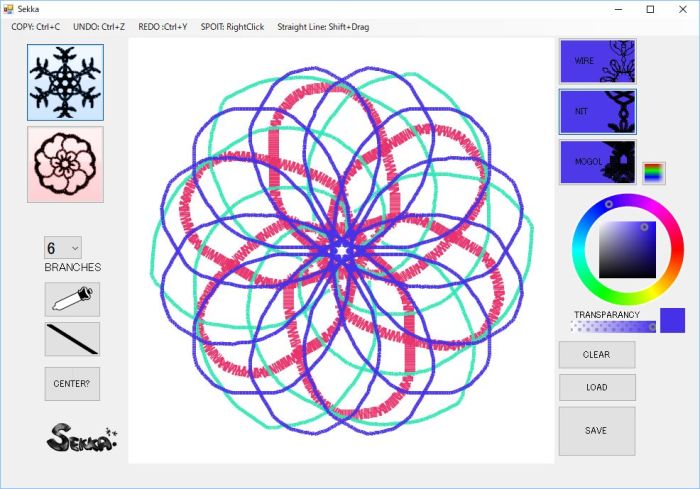
Task: Click the Sekka app icon in title bar
Action: tap(9, 9)
